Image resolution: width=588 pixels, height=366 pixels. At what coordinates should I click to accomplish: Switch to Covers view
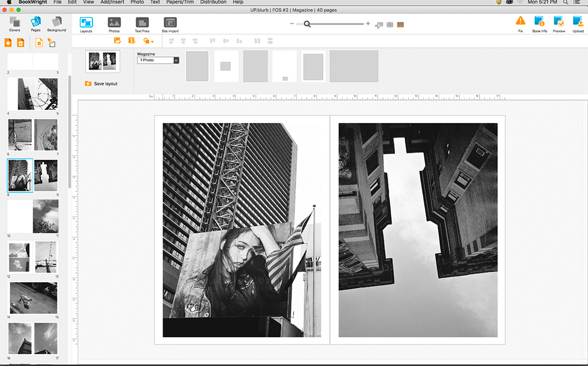point(15,23)
